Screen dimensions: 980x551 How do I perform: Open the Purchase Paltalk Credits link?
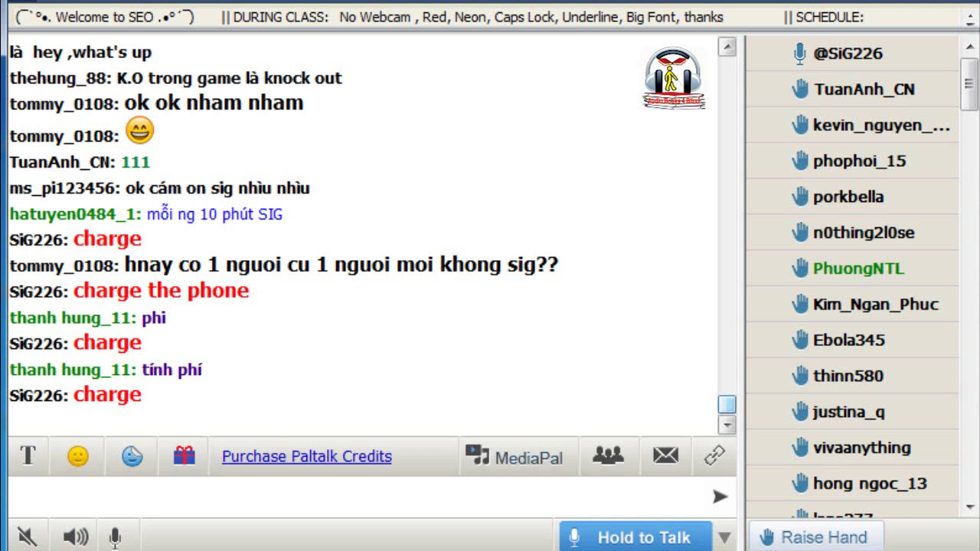coord(307,456)
